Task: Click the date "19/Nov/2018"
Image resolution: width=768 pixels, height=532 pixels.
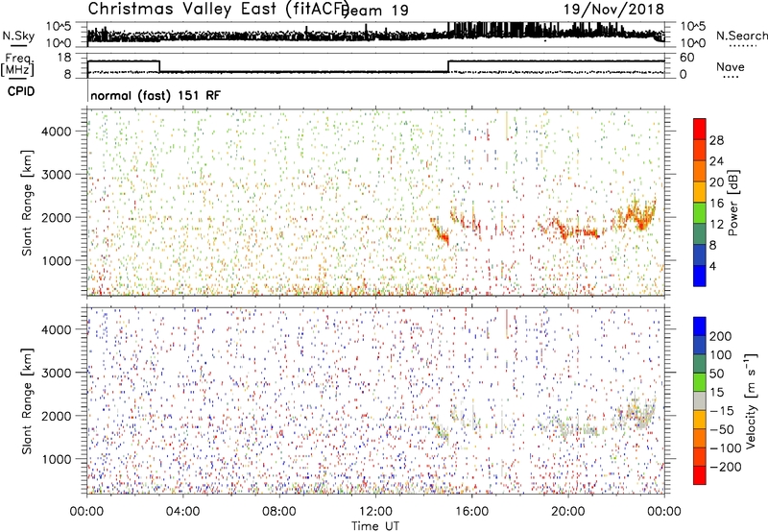Action: click(613, 10)
